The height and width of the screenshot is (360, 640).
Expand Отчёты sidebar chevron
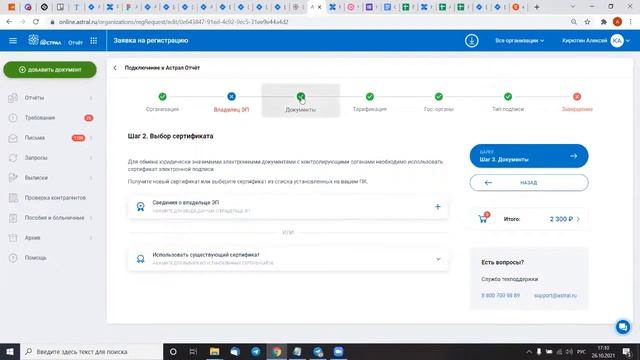point(91,98)
